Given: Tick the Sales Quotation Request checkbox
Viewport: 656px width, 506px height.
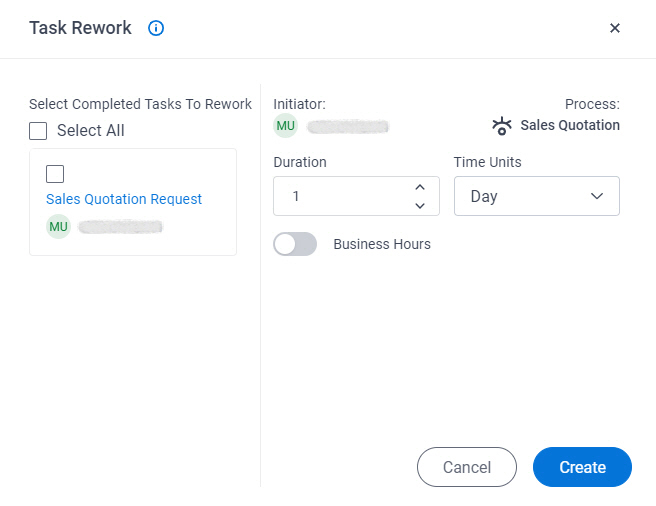Looking at the screenshot, I should click(x=55, y=174).
